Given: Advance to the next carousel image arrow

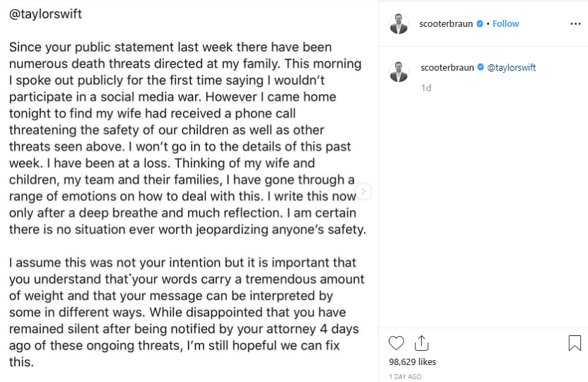Looking at the screenshot, I should tap(363, 192).
